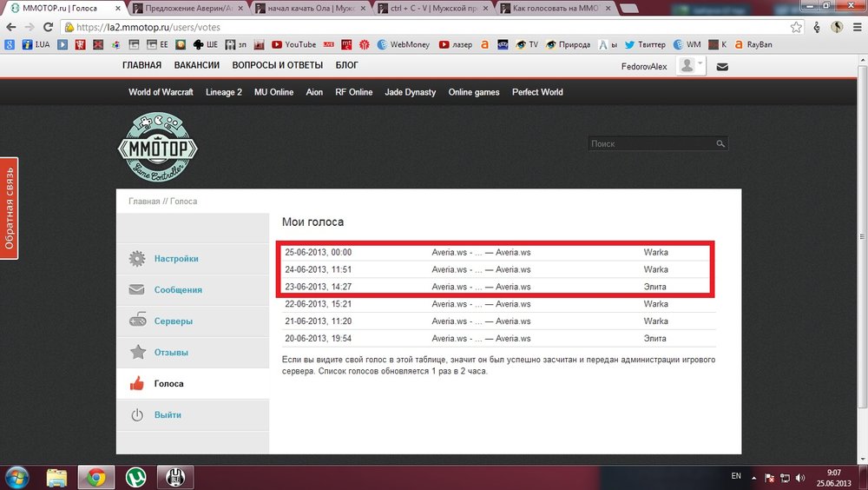Image resolution: width=868 pixels, height=490 pixels.
Task: Click the Обратная связь feedback button
Action: point(9,209)
